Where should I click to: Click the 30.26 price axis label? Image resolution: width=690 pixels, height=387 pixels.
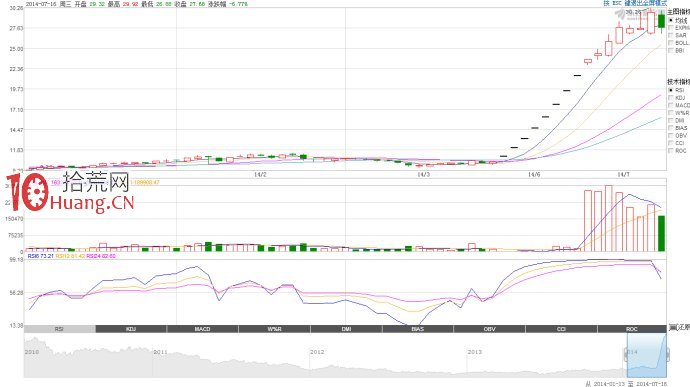pyautogui.click(x=16, y=8)
